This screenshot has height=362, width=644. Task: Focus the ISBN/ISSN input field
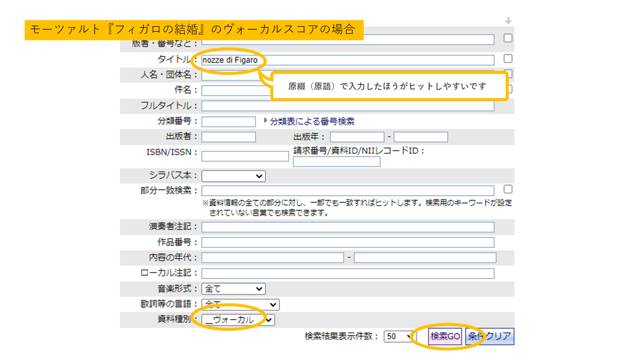(x=246, y=156)
